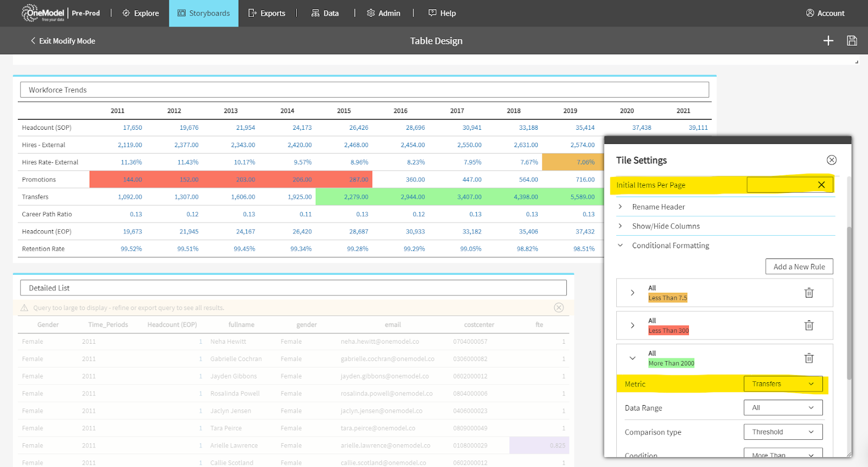The image size is (868, 467).
Task: Click the OneModel logo
Action: click(x=43, y=13)
